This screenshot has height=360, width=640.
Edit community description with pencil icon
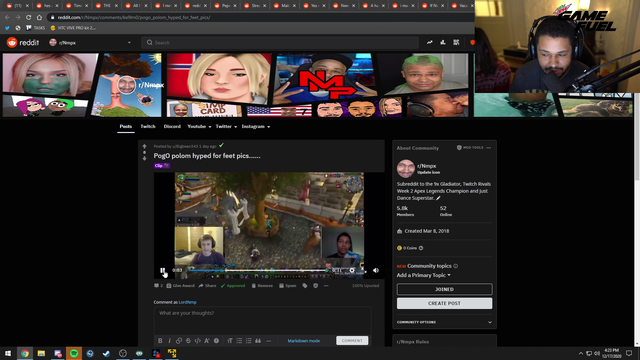438,198
